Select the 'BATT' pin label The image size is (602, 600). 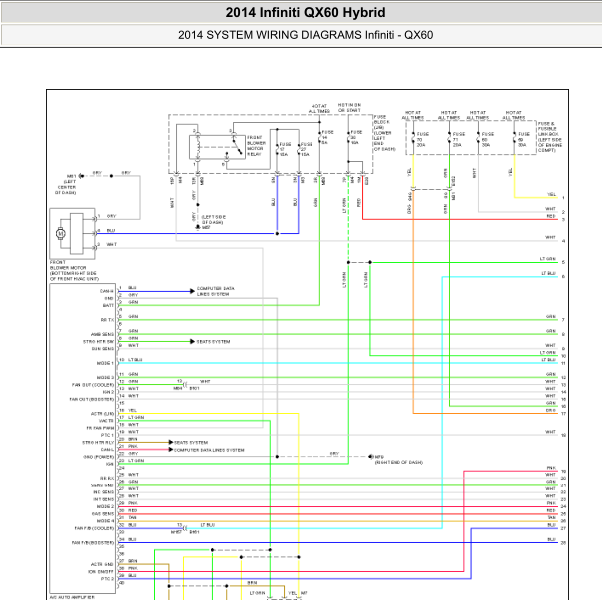point(108,305)
